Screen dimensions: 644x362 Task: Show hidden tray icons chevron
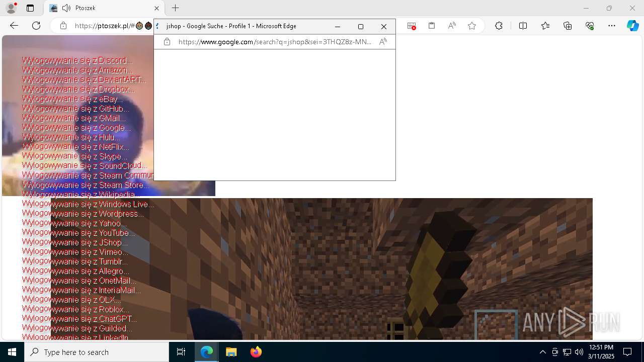[x=542, y=352]
